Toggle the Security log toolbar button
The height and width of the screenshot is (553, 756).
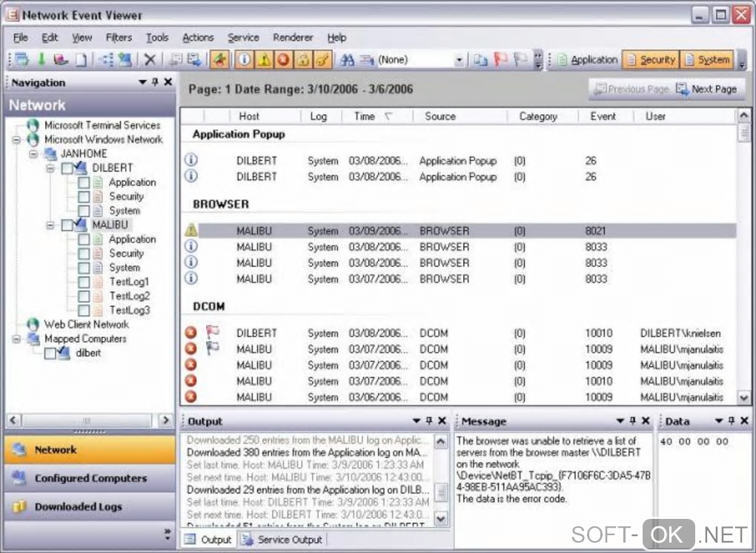tap(651, 60)
